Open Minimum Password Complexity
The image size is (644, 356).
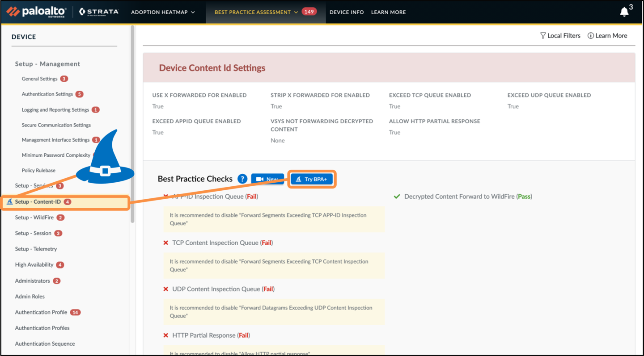click(x=56, y=155)
